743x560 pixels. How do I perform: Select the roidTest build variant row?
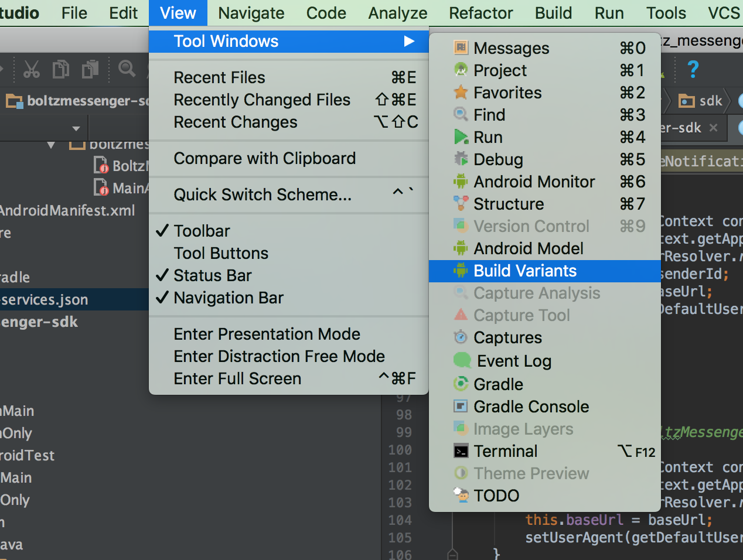pyautogui.click(x=27, y=455)
